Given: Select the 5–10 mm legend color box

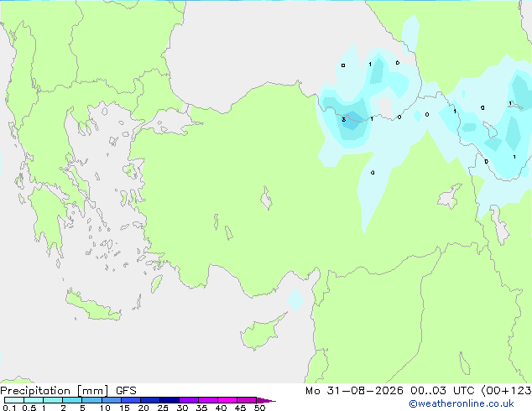Looking at the screenshot, I should (91, 400).
